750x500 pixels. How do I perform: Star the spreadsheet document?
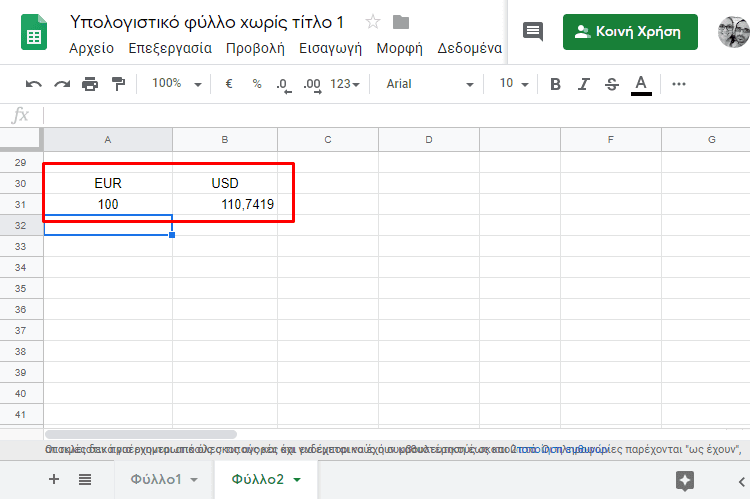[x=373, y=22]
